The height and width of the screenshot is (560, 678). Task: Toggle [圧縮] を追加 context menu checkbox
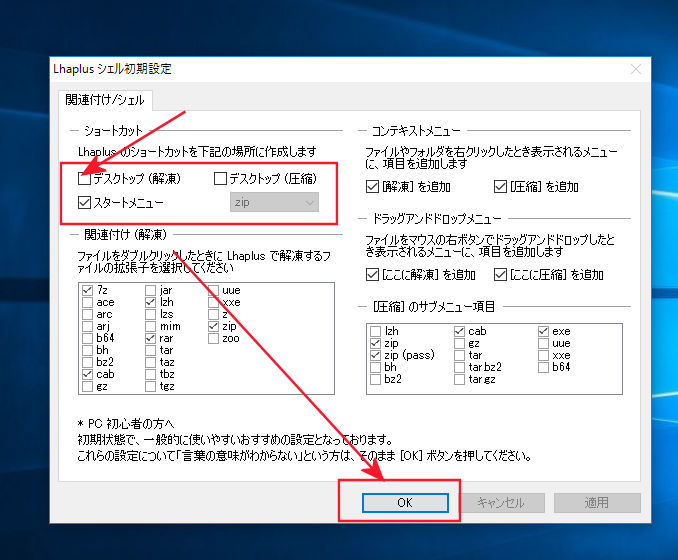point(500,186)
